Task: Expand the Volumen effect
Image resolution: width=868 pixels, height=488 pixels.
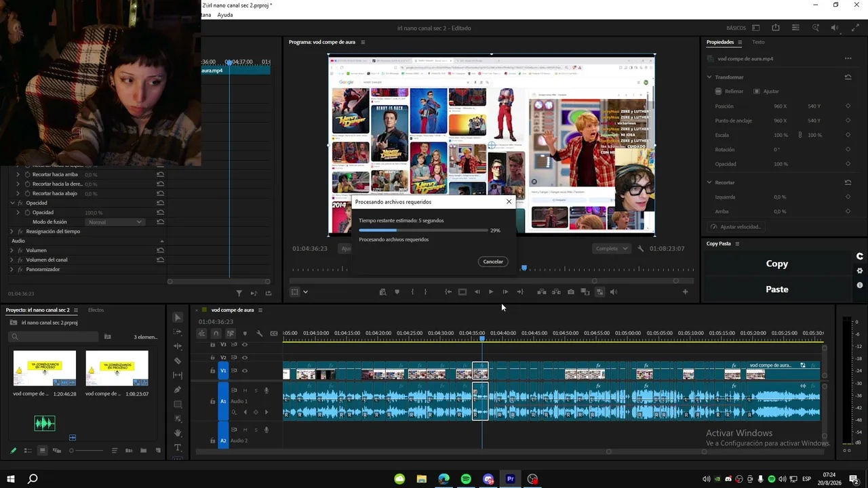Action: click(12, 250)
